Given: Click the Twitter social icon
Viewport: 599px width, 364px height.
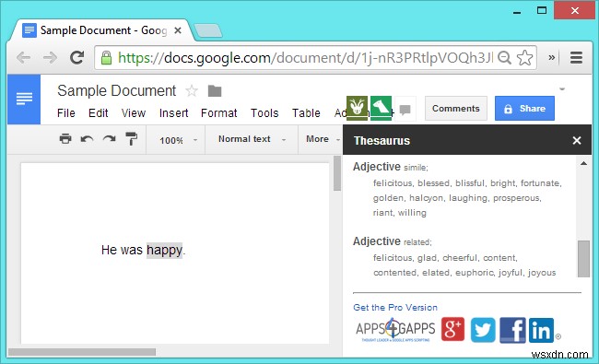Looking at the screenshot, I should click(x=483, y=330).
